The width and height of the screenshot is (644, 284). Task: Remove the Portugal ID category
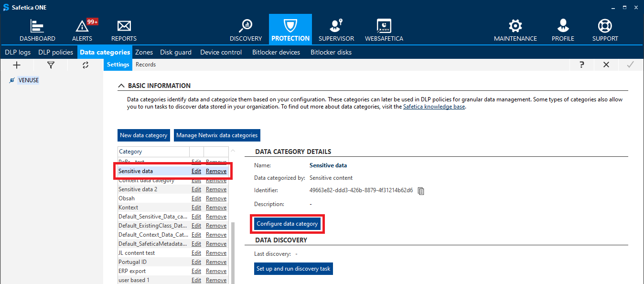click(x=216, y=262)
